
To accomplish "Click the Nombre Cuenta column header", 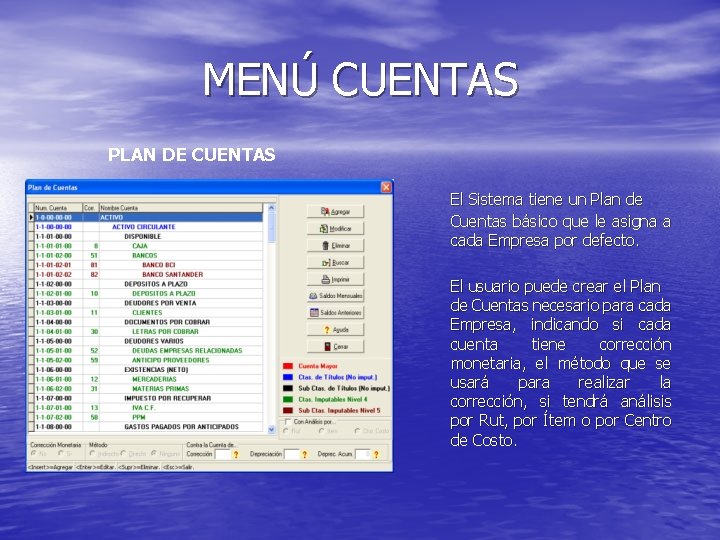I will 181,208.
